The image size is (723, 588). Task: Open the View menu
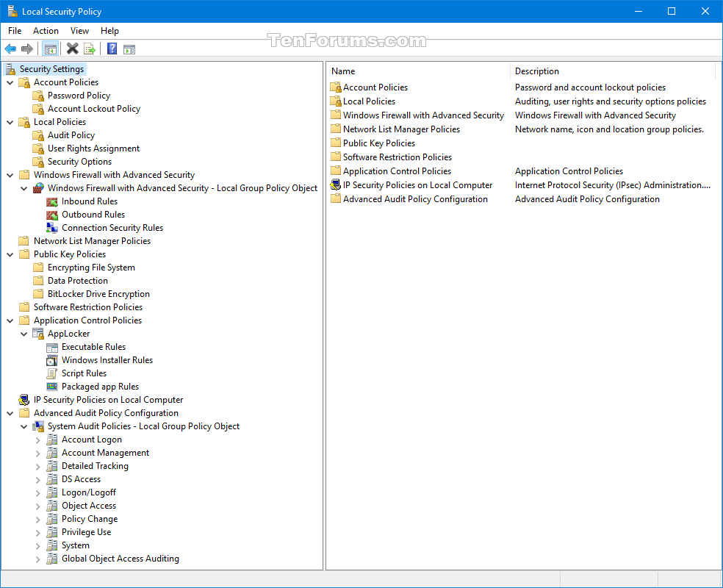[x=79, y=31]
